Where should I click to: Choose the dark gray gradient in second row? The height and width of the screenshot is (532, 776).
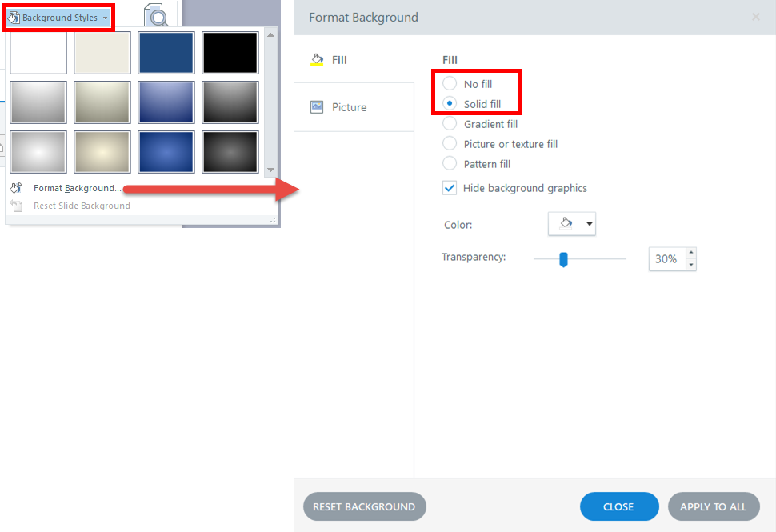[230, 102]
